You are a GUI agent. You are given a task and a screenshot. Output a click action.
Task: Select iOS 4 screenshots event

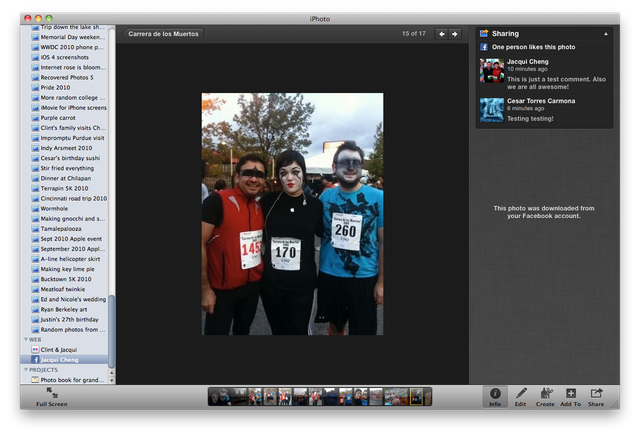point(64,57)
